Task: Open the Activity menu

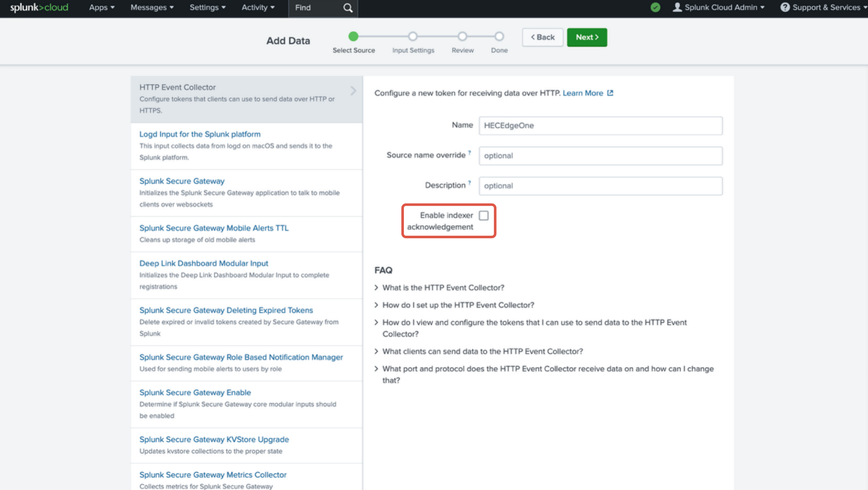Action: coord(258,8)
